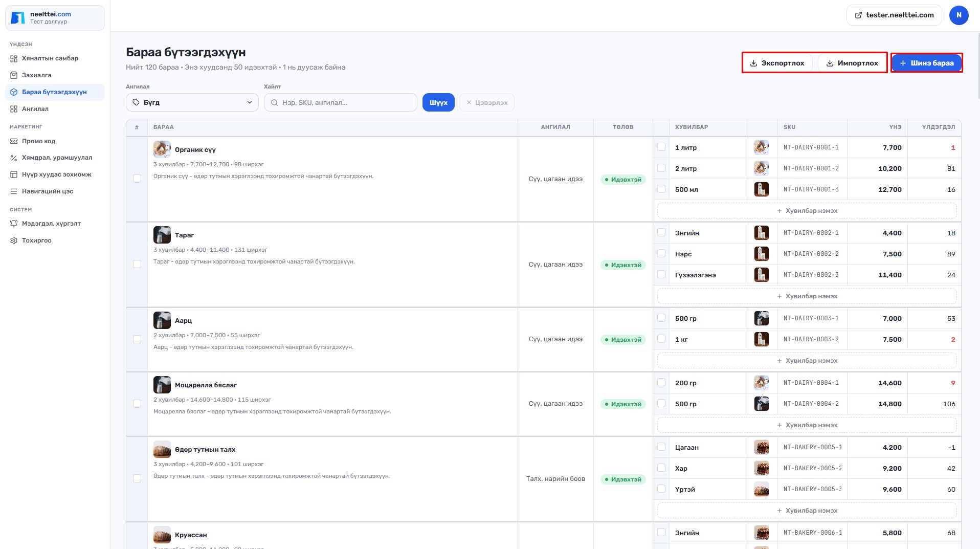980x549 pixels.
Task: Go to Хяналтын самбар in sidebar
Action: pyautogui.click(x=55, y=58)
